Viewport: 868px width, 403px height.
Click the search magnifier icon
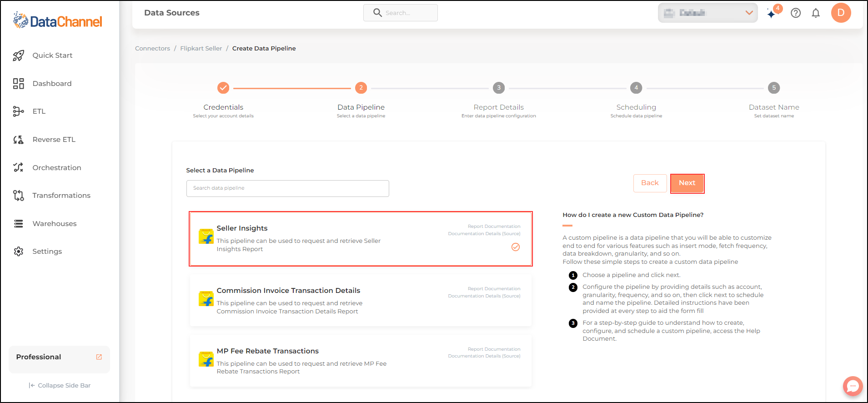click(x=377, y=13)
